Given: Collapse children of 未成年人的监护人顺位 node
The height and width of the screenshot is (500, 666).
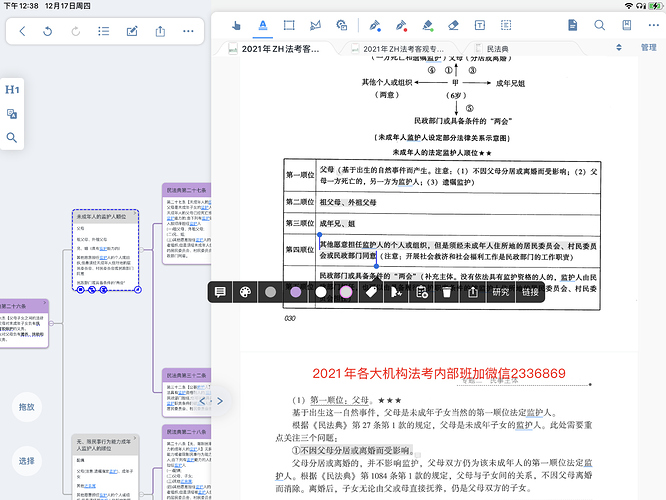Looking at the screenshot, I should 141,250.
